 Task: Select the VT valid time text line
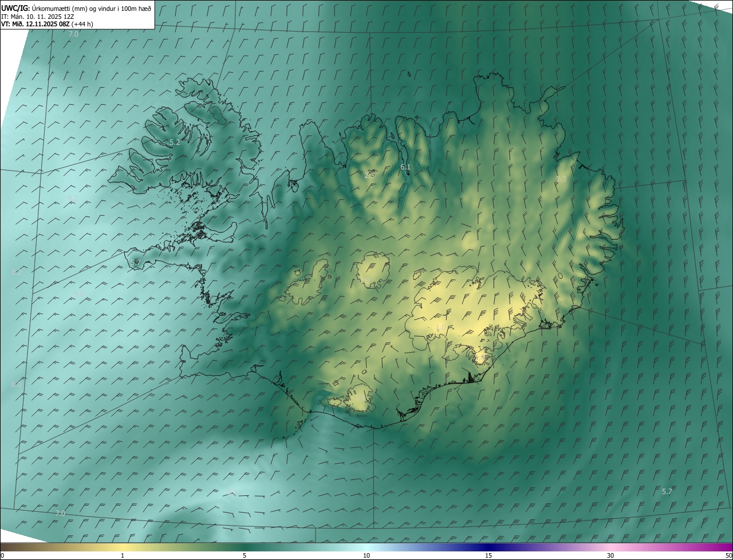[47, 24]
